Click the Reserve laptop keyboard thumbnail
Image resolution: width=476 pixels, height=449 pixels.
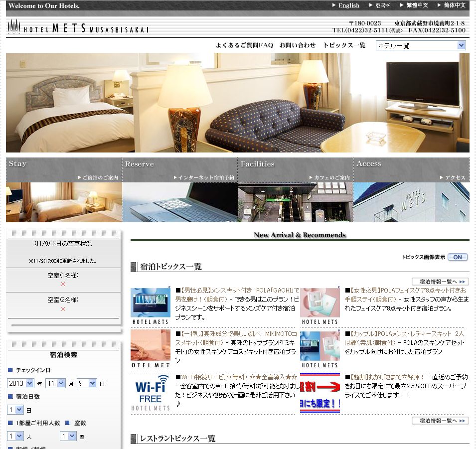(x=180, y=202)
